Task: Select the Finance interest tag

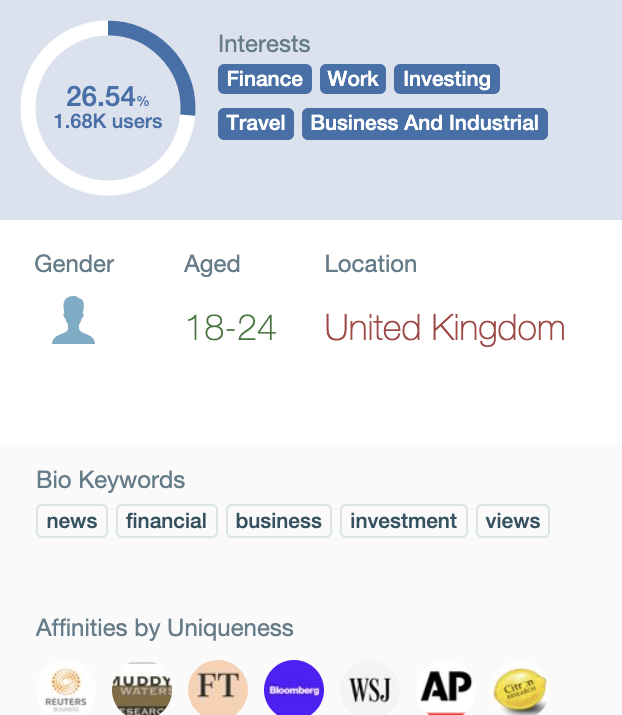Action: point(265,79)
